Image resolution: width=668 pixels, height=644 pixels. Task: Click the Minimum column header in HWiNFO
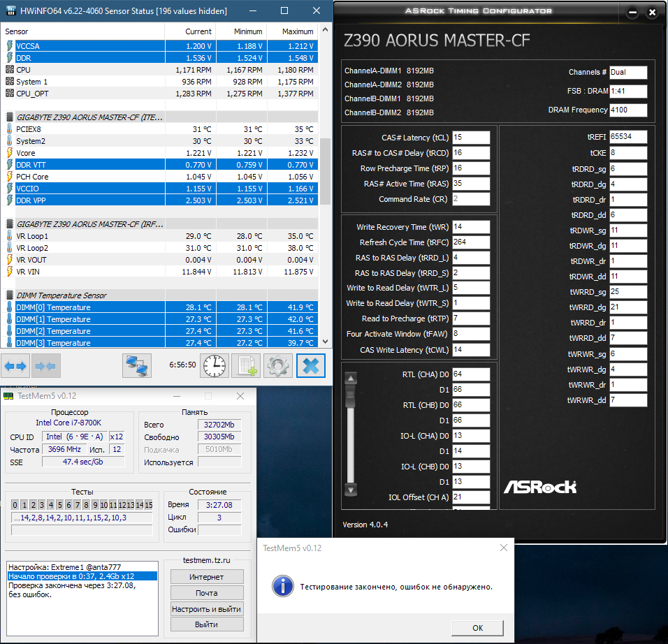242,31
